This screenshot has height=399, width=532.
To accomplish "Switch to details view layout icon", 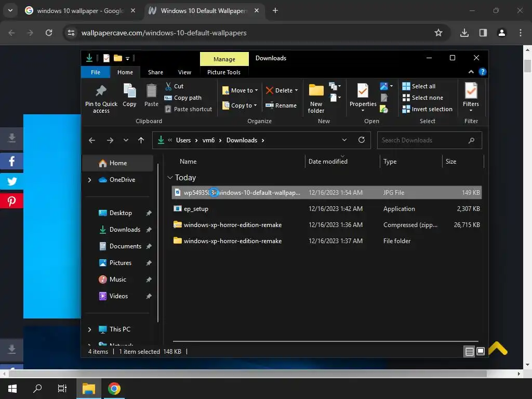I will click(469, 352).
